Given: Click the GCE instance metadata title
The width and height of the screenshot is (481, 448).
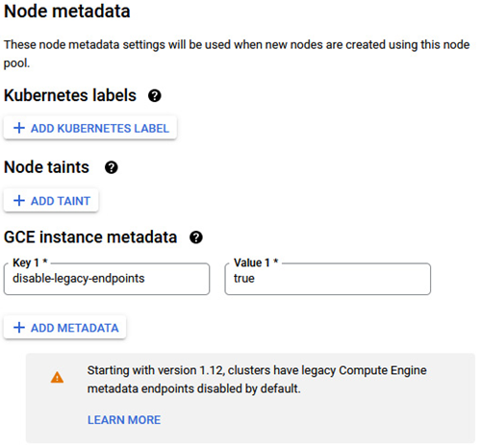Looking at the screenshot, I should pyautogui.click(x=90, y=237).
